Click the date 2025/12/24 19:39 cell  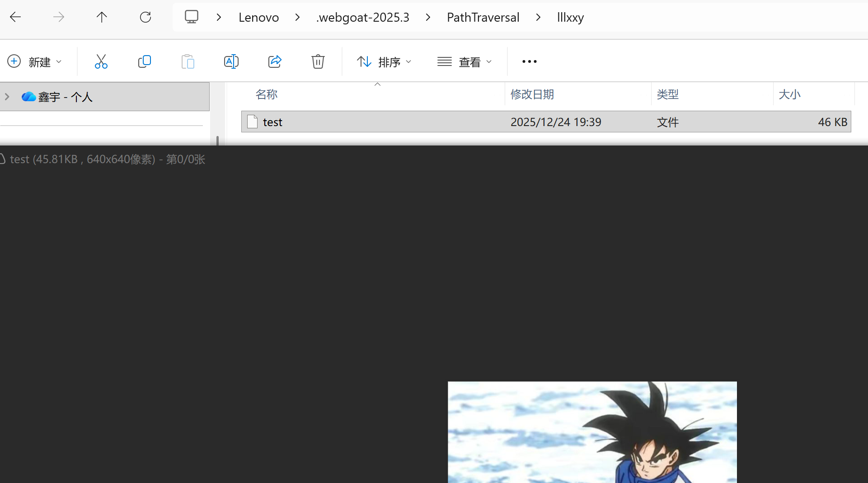pos(556,122)
